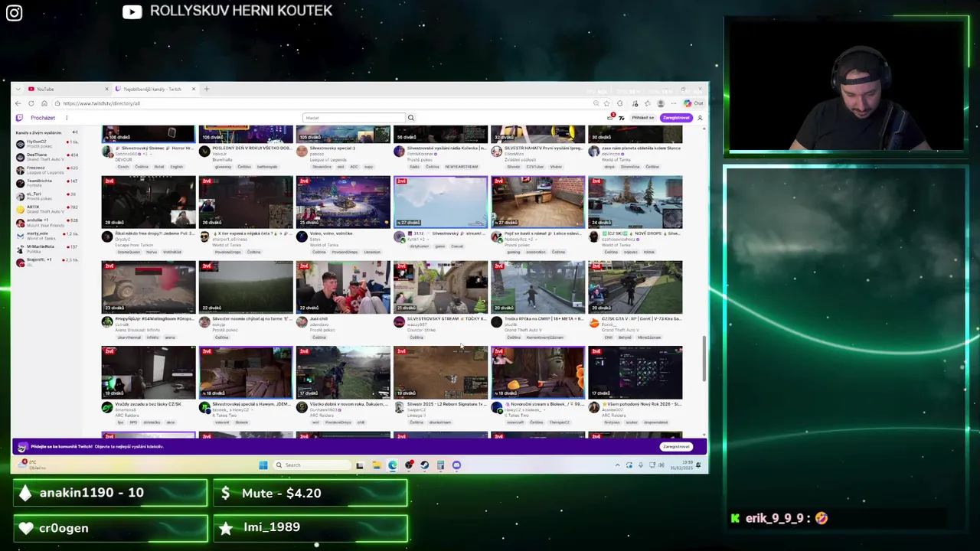Click the VTuber tag
This screenshot has height=551, width=980.
coord(555,167)
